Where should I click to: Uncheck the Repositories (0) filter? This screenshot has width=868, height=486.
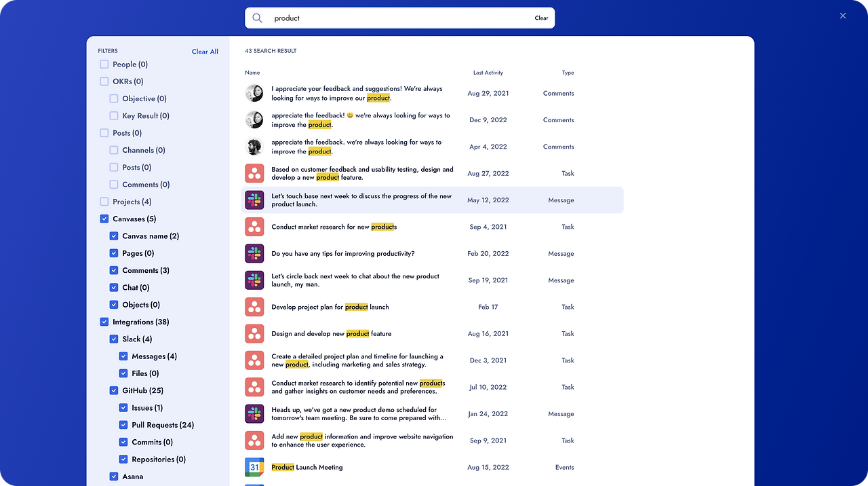point(123,460)
